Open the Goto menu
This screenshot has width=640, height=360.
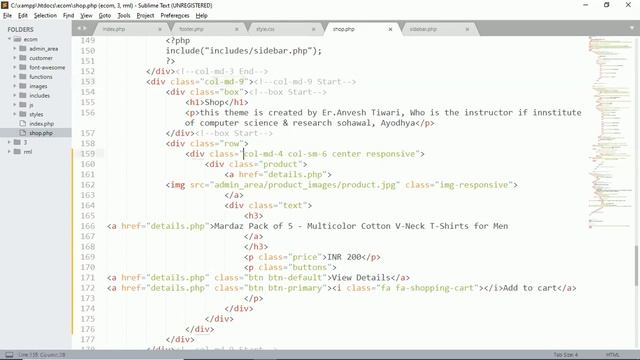point(104,16)
